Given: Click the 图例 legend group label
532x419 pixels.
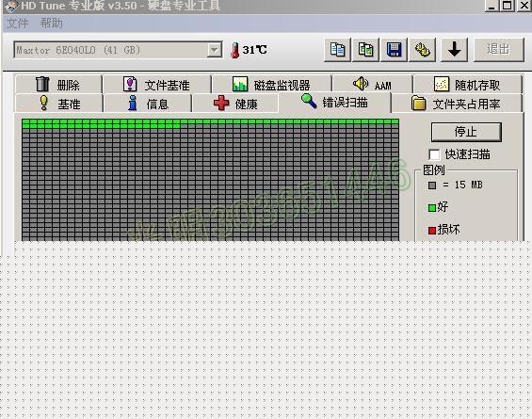Looking at the screenshot, I should 434,170.
